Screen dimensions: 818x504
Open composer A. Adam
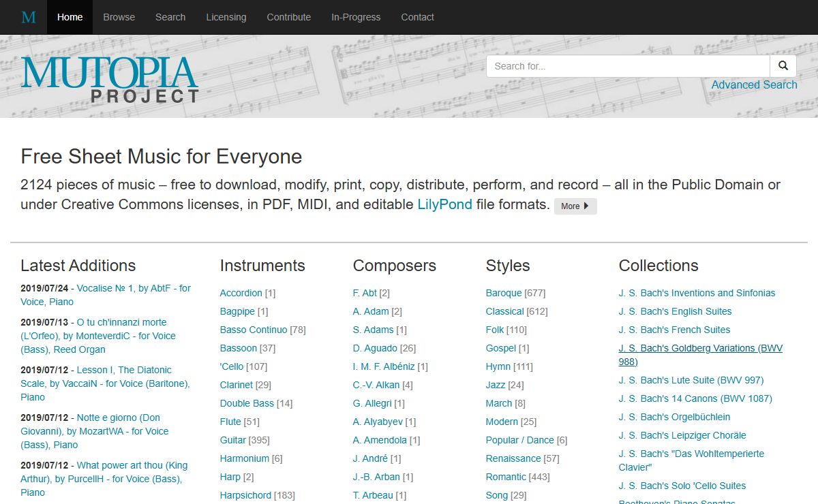click(x=371, y=311)
